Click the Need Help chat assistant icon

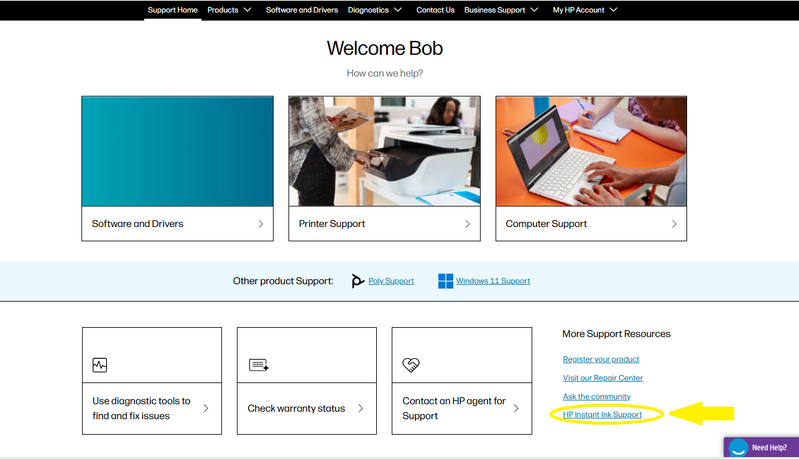(738, 447)
